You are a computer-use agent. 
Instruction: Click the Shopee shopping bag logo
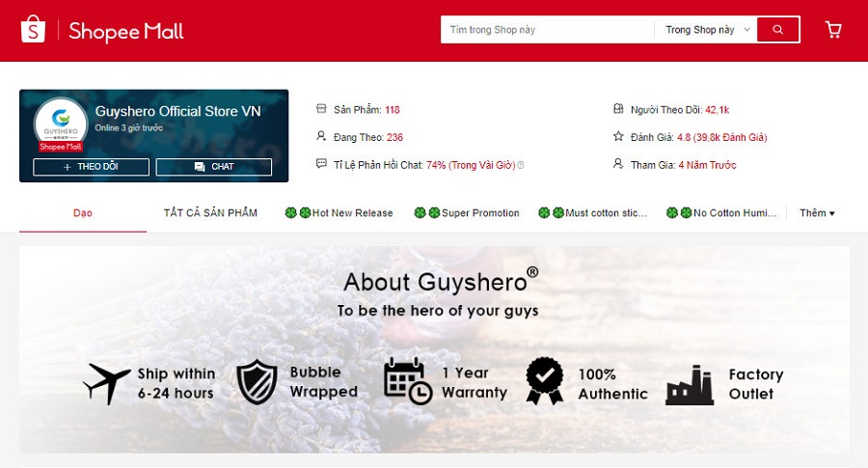pyautogui.click(x=33, y=30)
